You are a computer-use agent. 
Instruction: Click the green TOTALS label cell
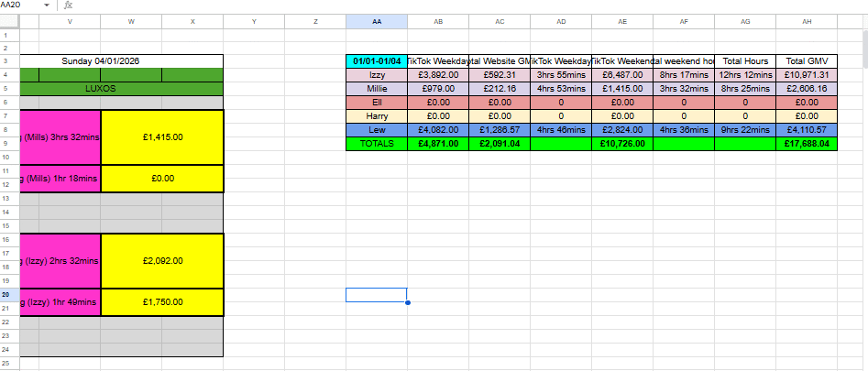coord(377,144)
